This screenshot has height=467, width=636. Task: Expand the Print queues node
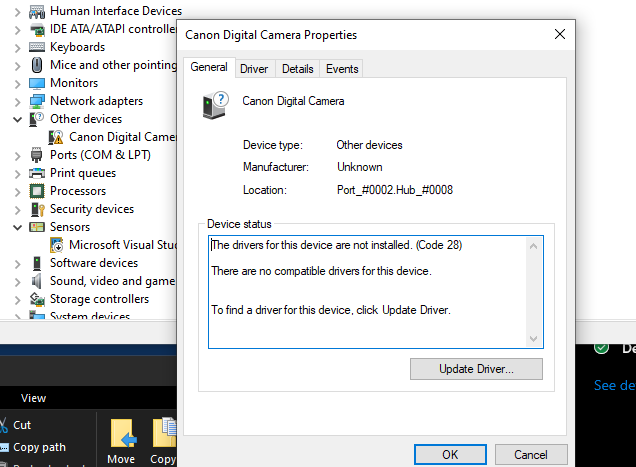pos(18,173)
